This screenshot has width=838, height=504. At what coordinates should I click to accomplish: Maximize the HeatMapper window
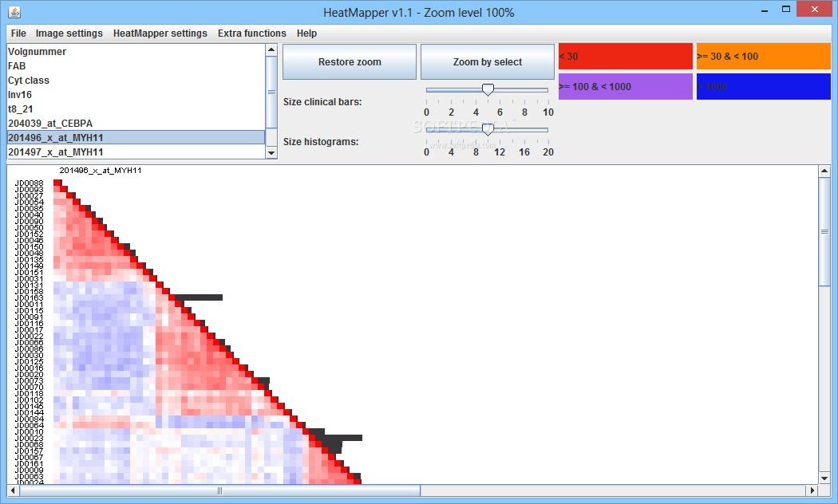[785, 9]
